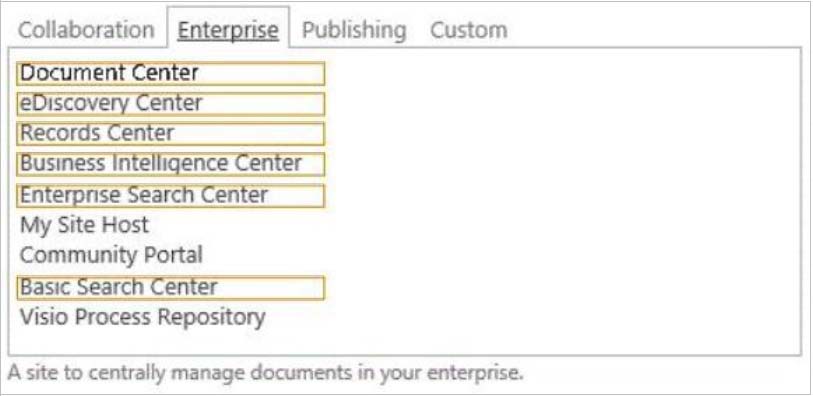The image size is (813, 396).
Task: Click the underlined Enterprise tab label
Action: point(228,30)
